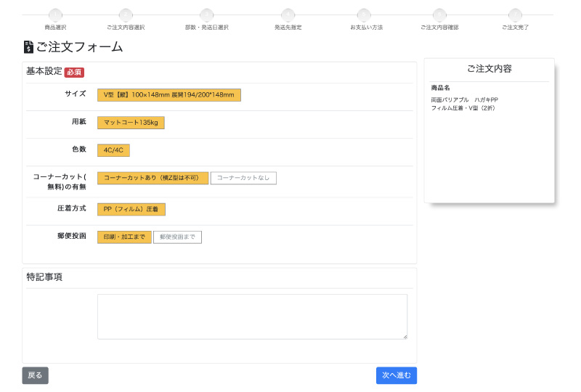Pick マットコート135kg paper option
581x392 pixels.
tap(131, 123)
